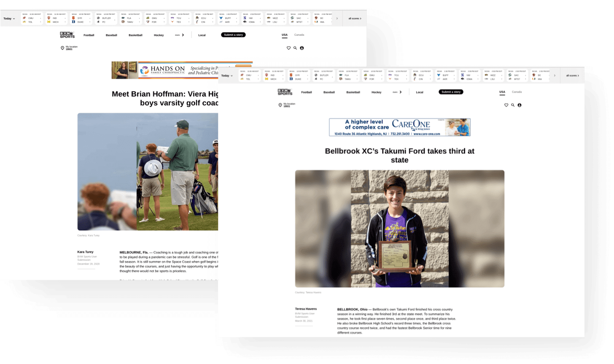Switch to the USA tab in the Takumi Ford window

pyautogui.click(x=502, y=92)
